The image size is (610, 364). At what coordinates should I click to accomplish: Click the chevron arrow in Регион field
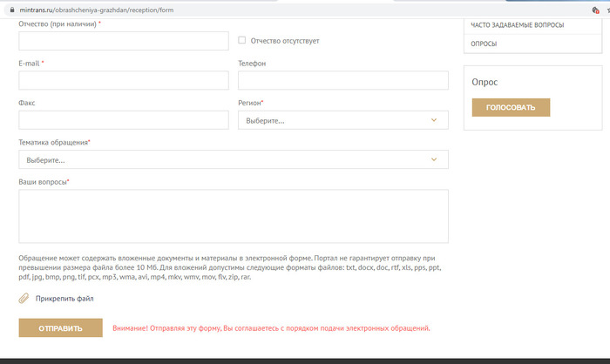coord(434,120)
